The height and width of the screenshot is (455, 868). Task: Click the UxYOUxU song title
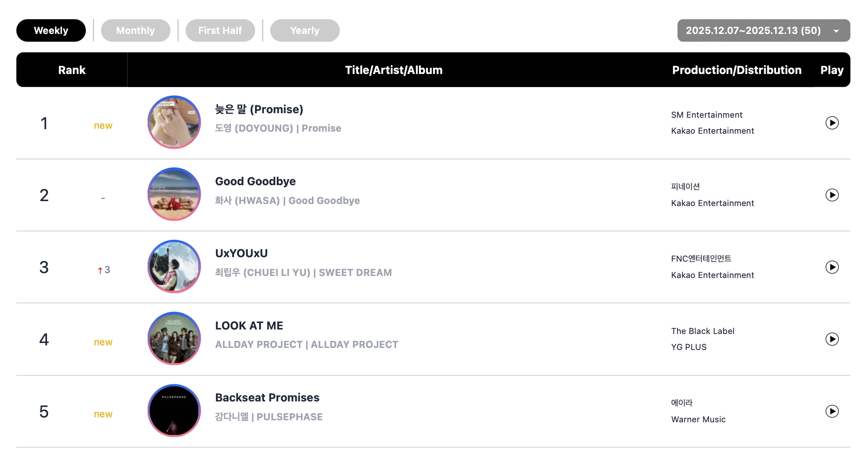coord(241,253)
